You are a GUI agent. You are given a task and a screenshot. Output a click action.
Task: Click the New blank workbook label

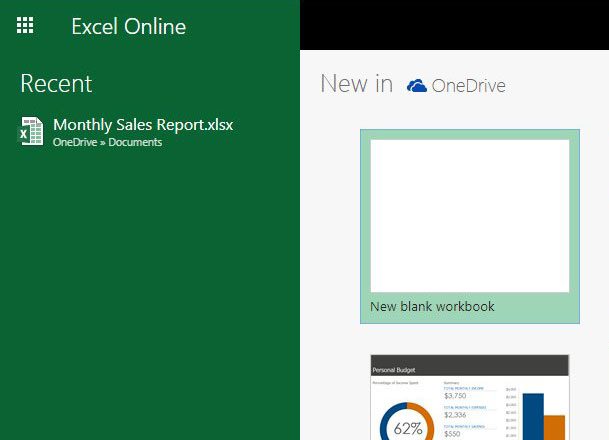coord(432,306)
